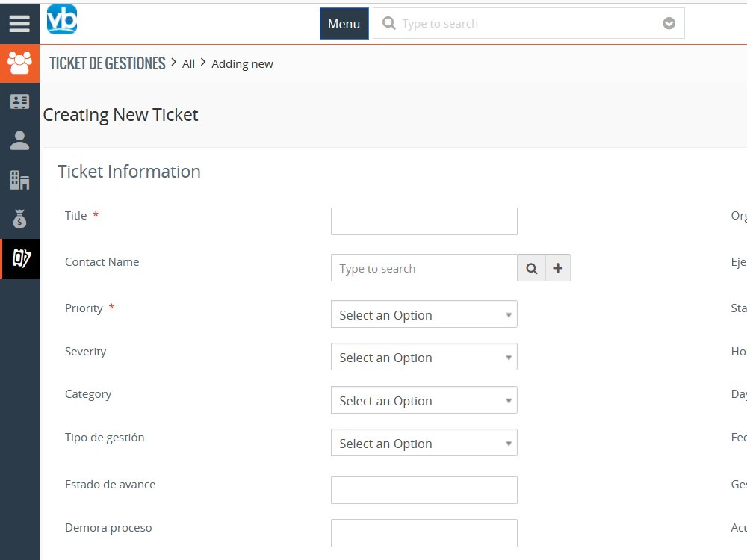The width and height of the screenshot is (747, 560).
Task: Click the Demora proceso label
Action: coord(108,528)
